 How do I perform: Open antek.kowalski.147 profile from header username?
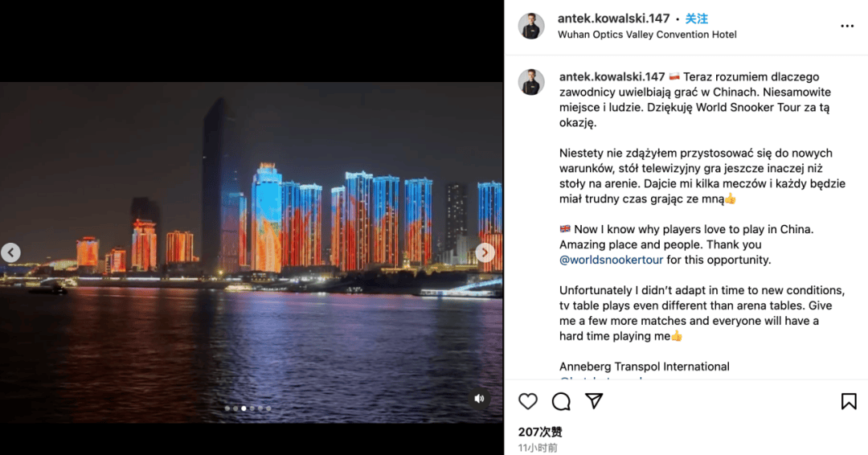point(613,18)
